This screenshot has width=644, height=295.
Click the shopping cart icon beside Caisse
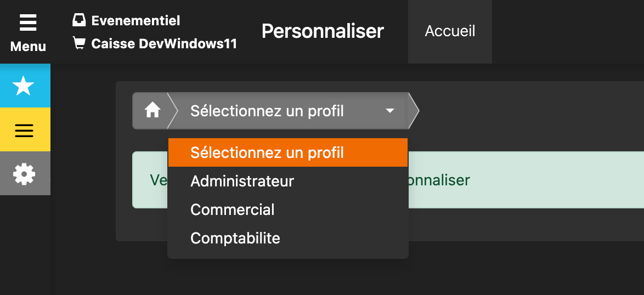pyautogui.click(x=79, y=43)
